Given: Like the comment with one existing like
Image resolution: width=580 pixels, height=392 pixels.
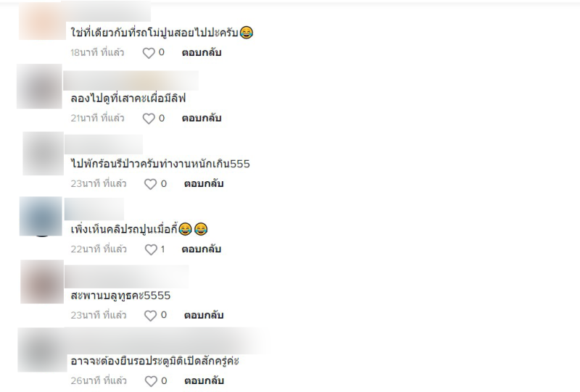Looking at the screenshot, I should 151,250.
